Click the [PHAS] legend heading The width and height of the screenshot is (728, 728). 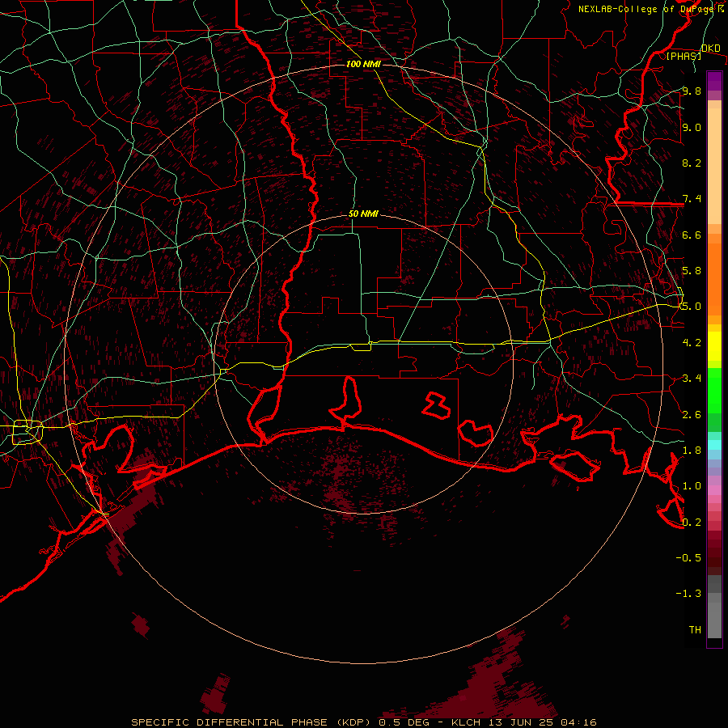[x=684, y=56]
